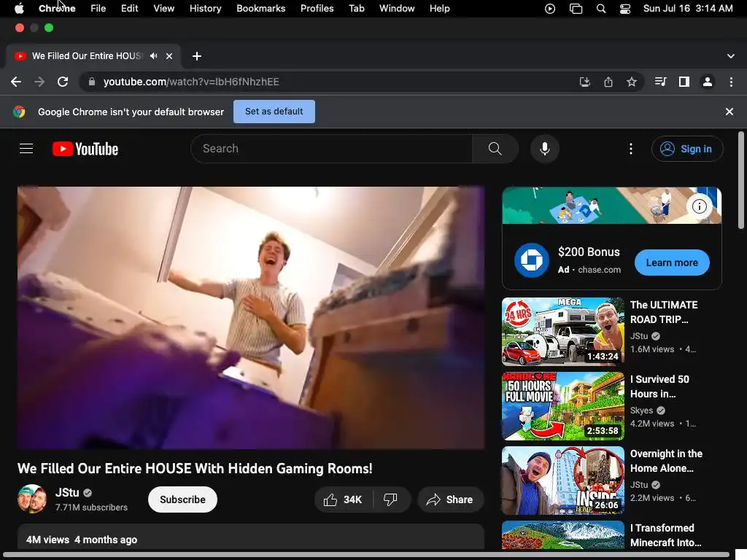747x560 pixels.
Task: Open I Transformed Minecraft video title
Action: 665,535
